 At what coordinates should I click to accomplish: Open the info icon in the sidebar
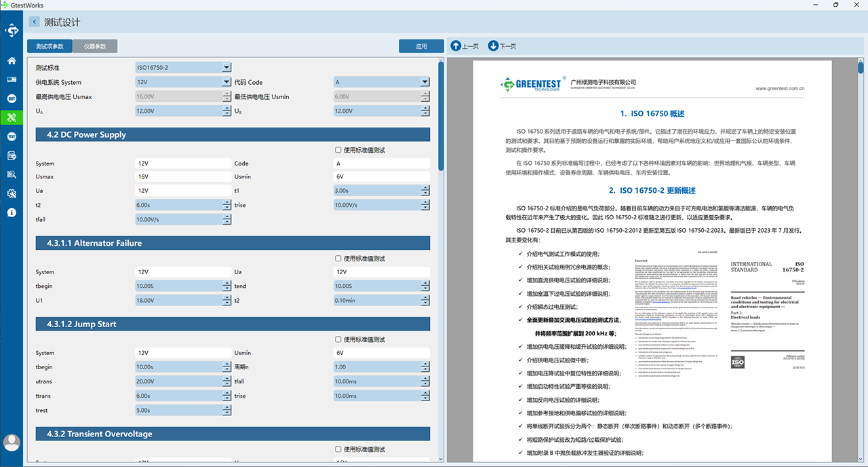click(x=12, y=212)
